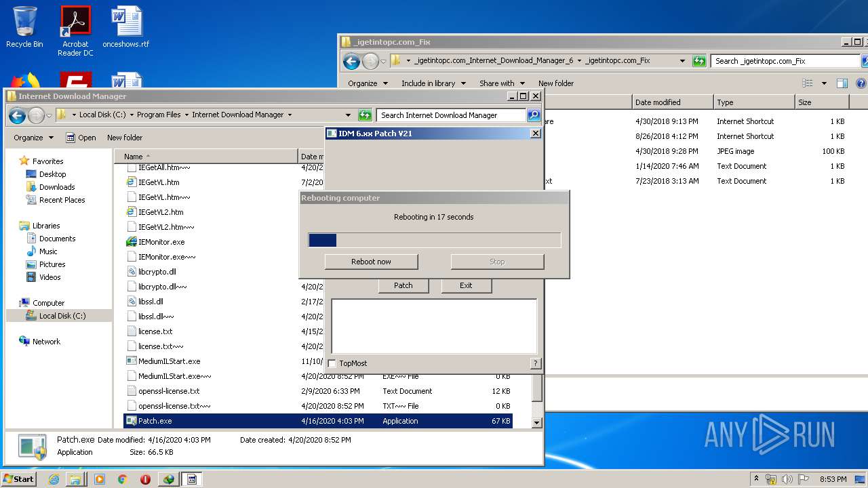Launch Opera browser from the taskbar
868x488 pixels.
pos(145,479)
